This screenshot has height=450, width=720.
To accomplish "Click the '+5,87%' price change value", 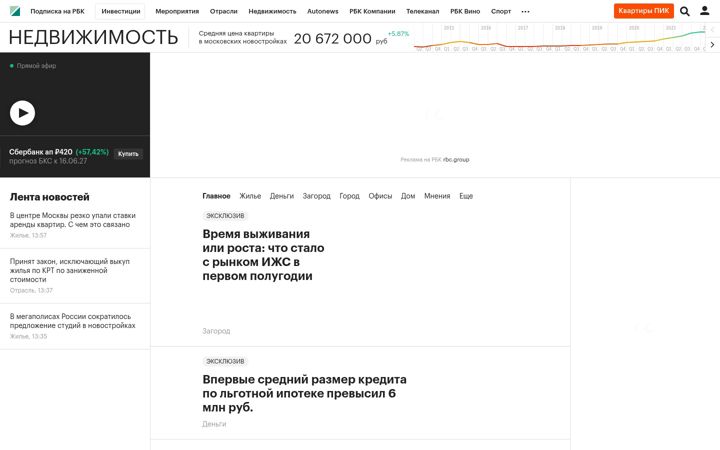I will pyautogui.click(x=398, y=34).
